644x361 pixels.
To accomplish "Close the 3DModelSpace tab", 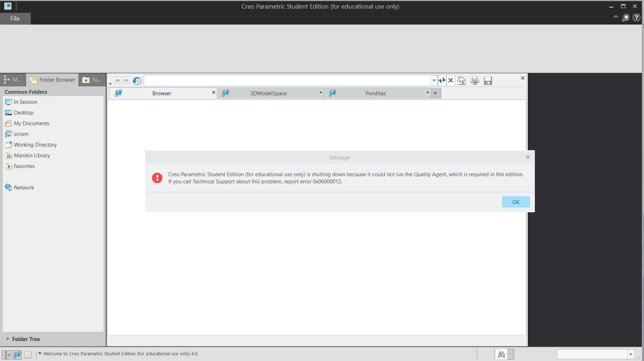I will tap(321, 92).
